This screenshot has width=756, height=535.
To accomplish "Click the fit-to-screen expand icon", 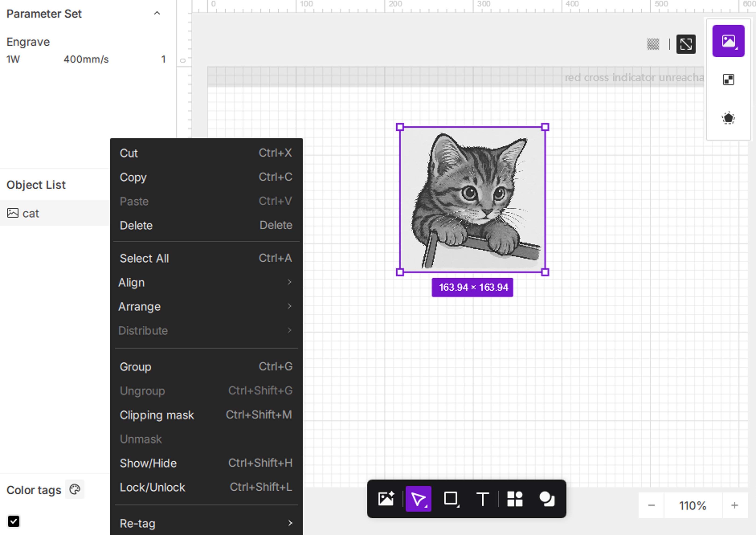I will pyautogui.click(x=686, y=44).
